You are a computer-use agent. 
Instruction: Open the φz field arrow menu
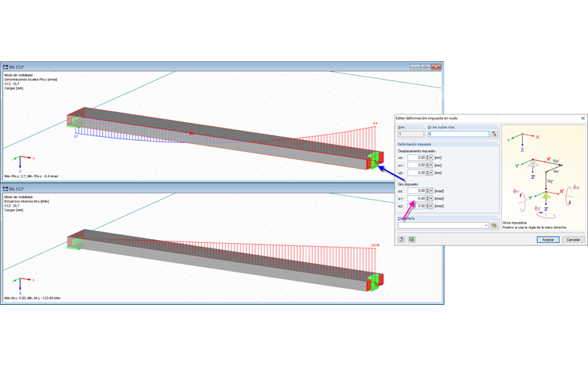[431, 206]
